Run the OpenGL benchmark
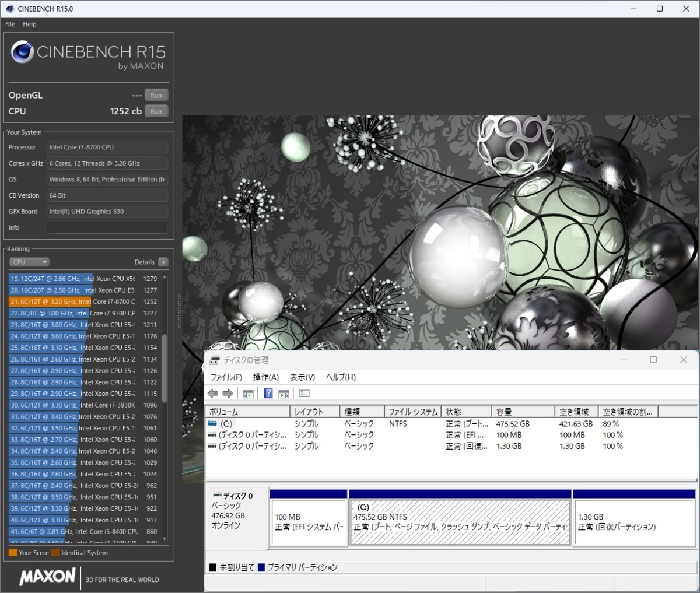The height and width of the screenshot is (593, 700). point(156,95)
